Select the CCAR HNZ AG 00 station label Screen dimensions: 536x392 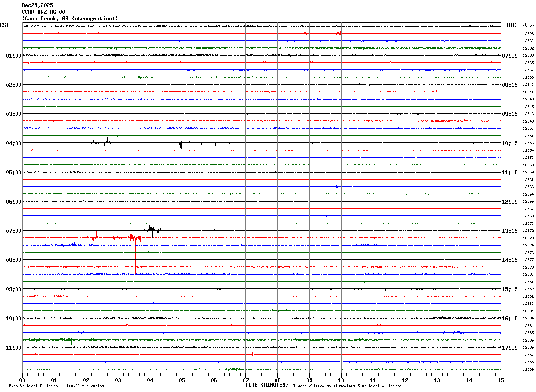[x=43, y=12]
